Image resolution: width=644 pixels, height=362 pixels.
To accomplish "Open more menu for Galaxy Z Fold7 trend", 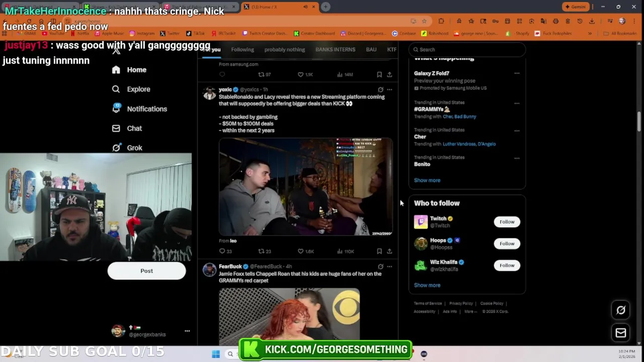I will click(x=517, y=73).
